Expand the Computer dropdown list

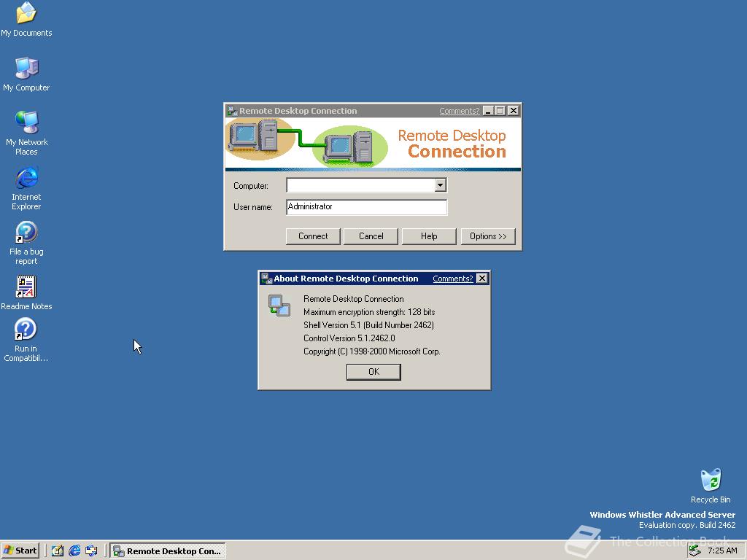tap(440, 185)
